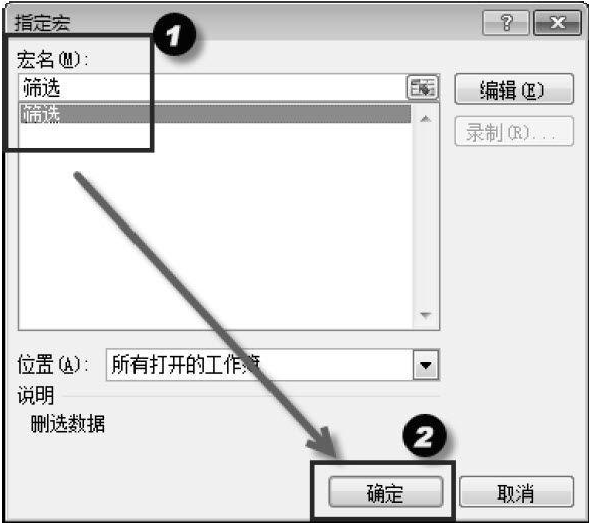Select the highlighted 筛选 macro in list
This screenshot has height=523, width=589.
pos(216,114)
